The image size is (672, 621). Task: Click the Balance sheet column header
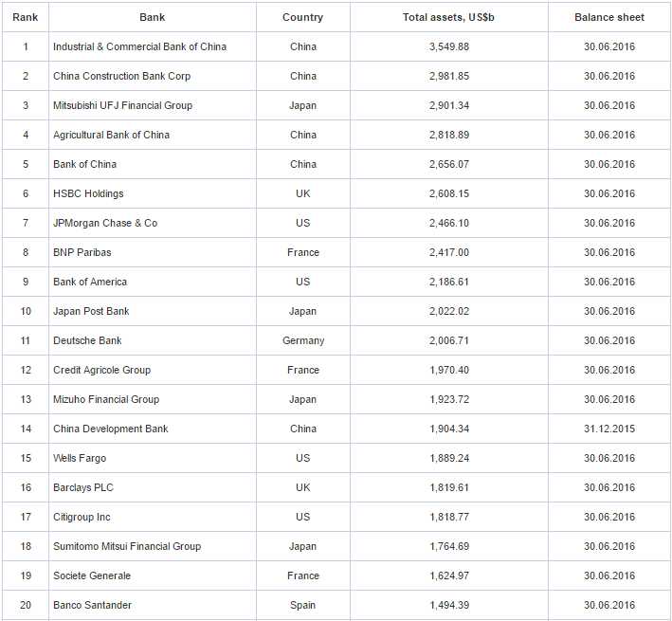608,17
